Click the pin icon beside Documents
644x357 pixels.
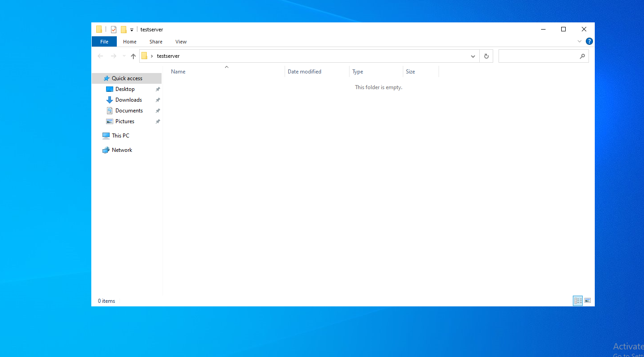click(x=158, y=111)
